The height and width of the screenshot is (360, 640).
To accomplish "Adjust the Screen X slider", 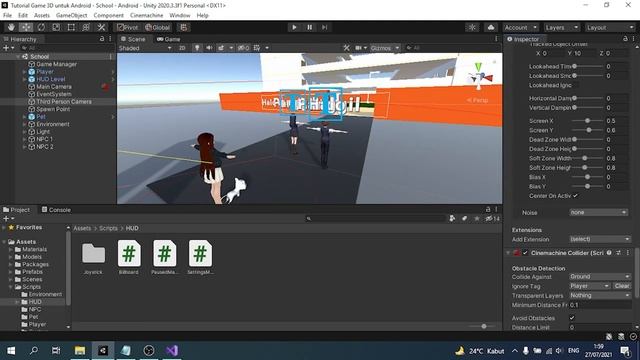I will coord(587,121).
